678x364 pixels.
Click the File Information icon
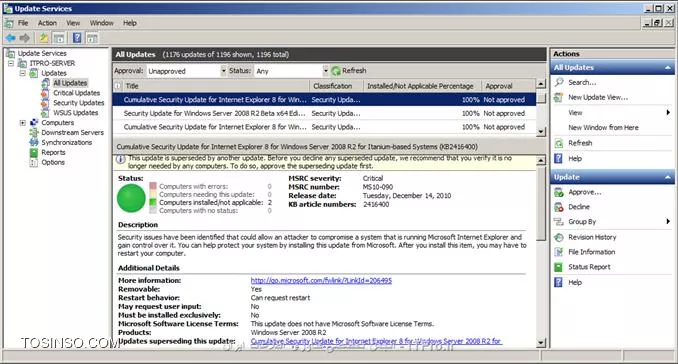[x=559, y=252]
